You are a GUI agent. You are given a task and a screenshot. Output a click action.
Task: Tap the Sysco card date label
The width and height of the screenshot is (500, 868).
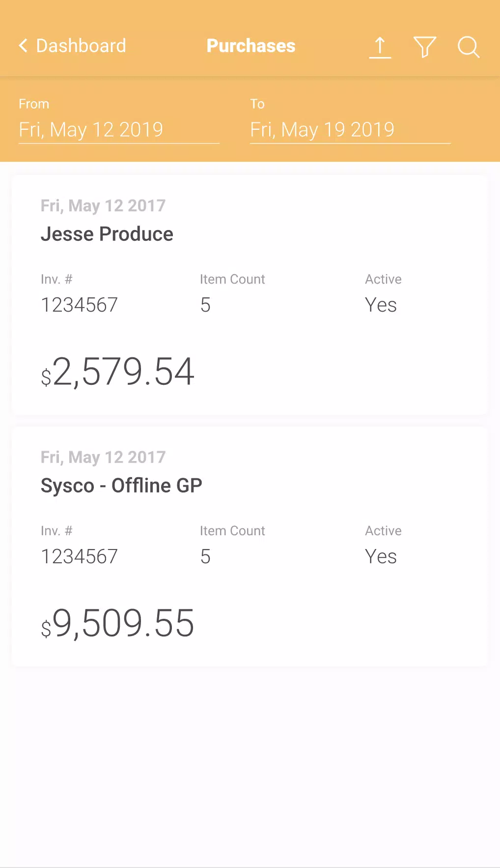click(x=103, y=457)
